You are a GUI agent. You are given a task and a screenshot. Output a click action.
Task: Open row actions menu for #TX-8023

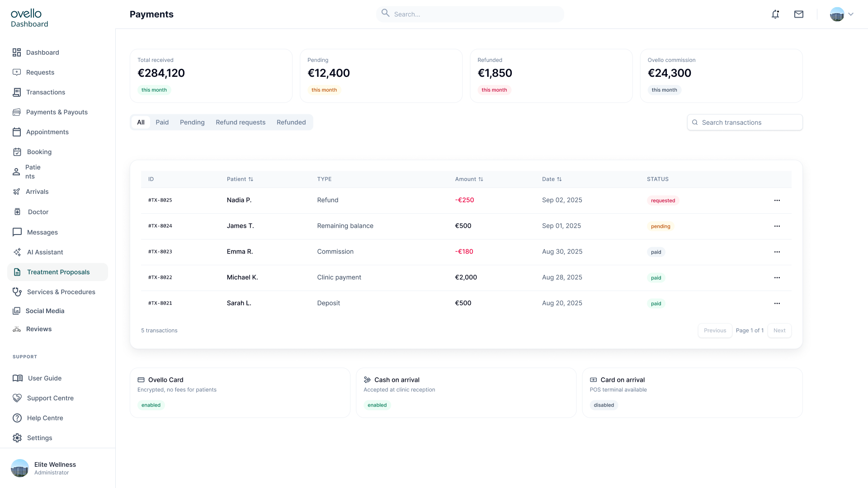pyautogui.click(x=777, y=252)
